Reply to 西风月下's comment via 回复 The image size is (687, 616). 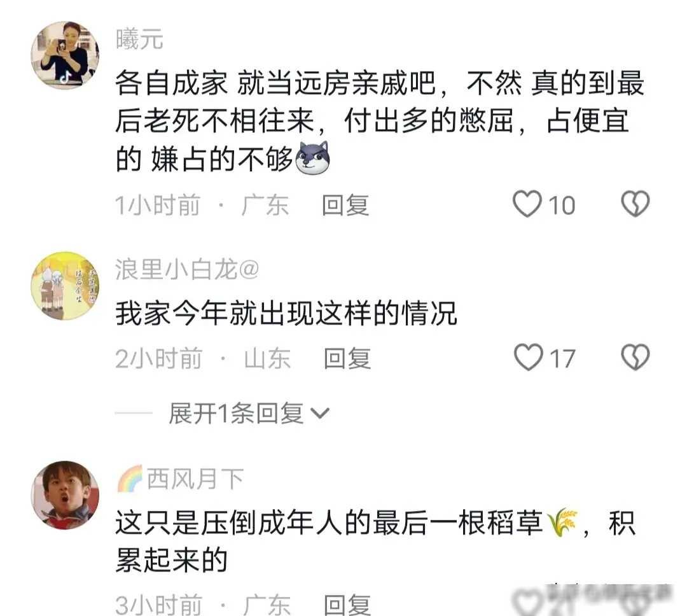pos(347,605)
